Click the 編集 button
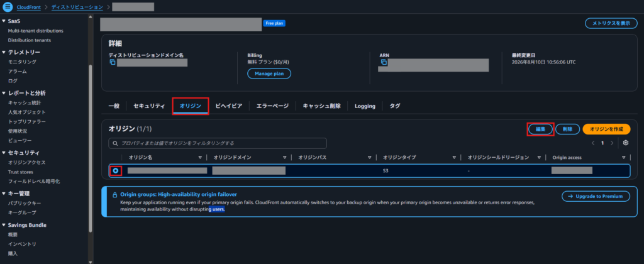This screenshot has width=644, height=264. coord(540,129)
